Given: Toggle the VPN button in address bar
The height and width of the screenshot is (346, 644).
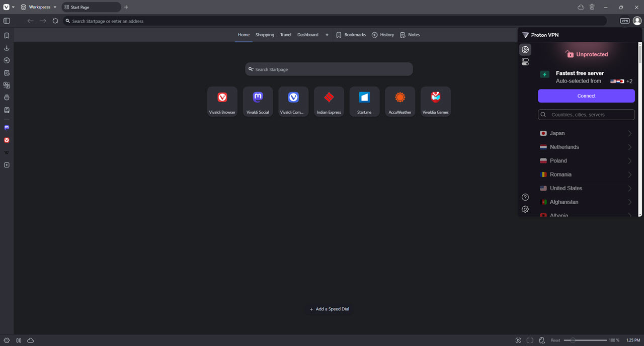Looking at the screenshot, I should (x=625, y=21).
